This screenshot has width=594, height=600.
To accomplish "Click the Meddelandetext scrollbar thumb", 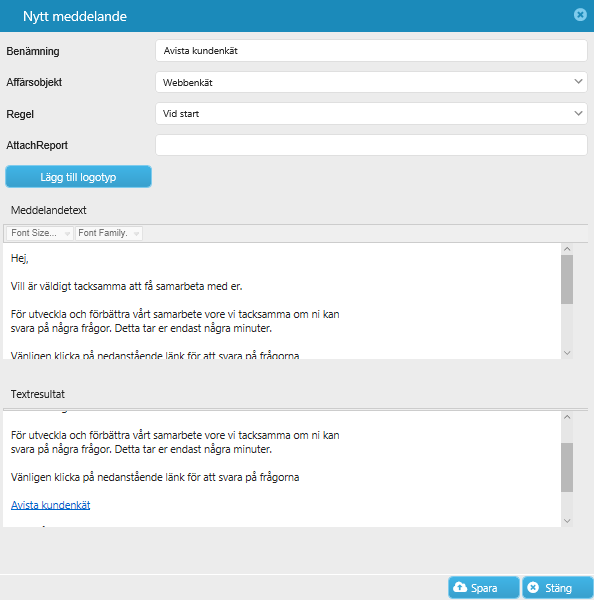I will 567,279.
